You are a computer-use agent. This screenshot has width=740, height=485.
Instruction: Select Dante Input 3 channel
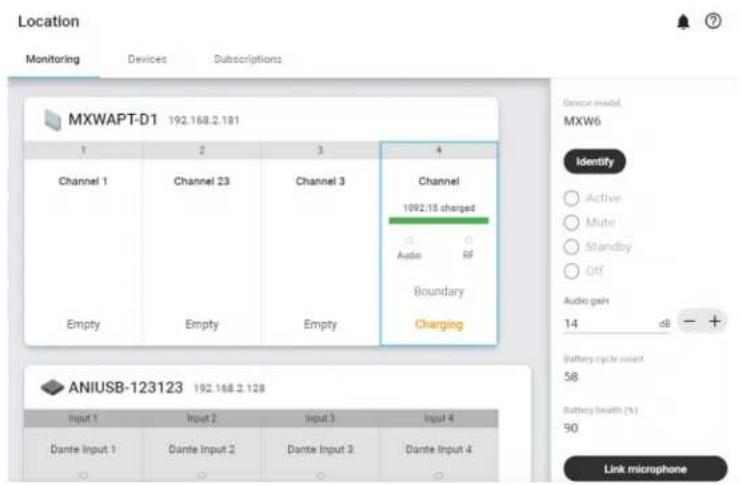tap(320, 450)
